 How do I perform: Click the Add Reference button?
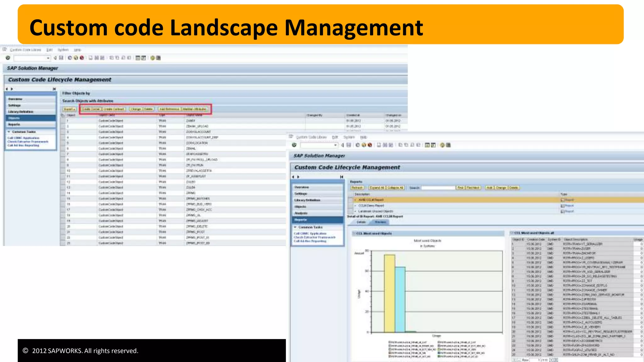coord(169,109)
